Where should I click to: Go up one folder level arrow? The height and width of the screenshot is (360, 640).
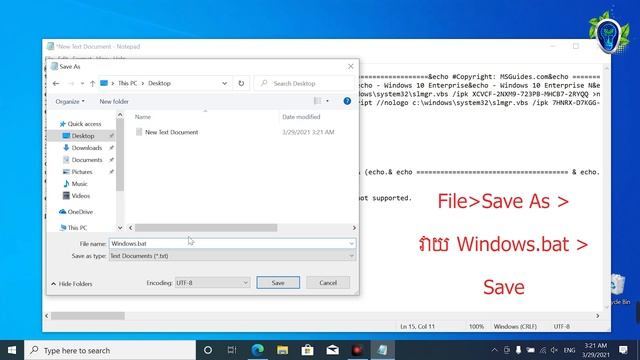tap(92, 83)
